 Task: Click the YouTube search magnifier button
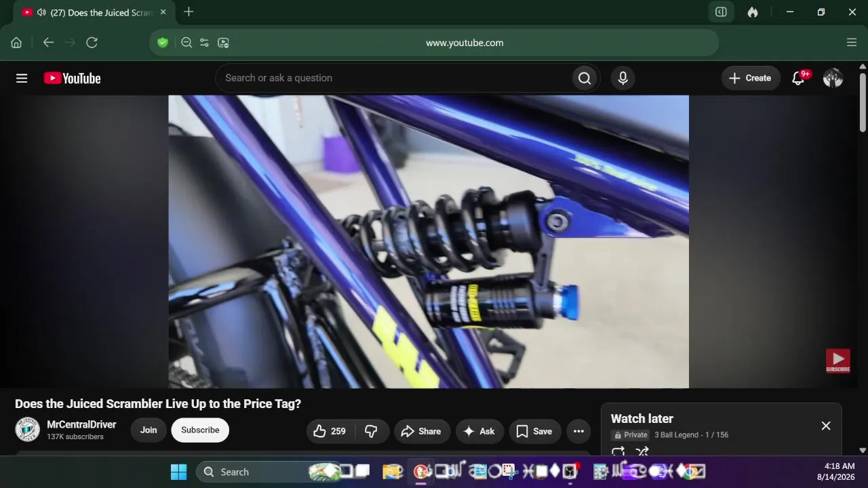tap(585, 79)
